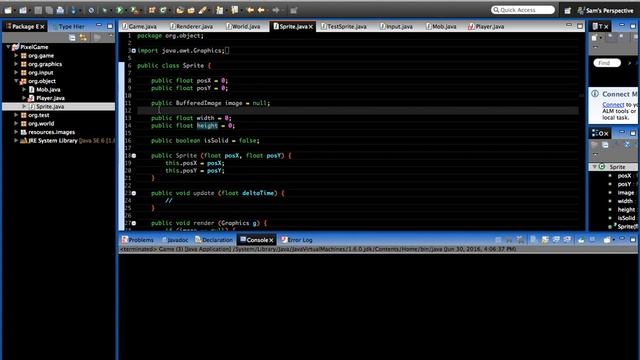Open the Error Log tab
The height and width of the screenshot is (360, 640).
[x=297, y=240]
